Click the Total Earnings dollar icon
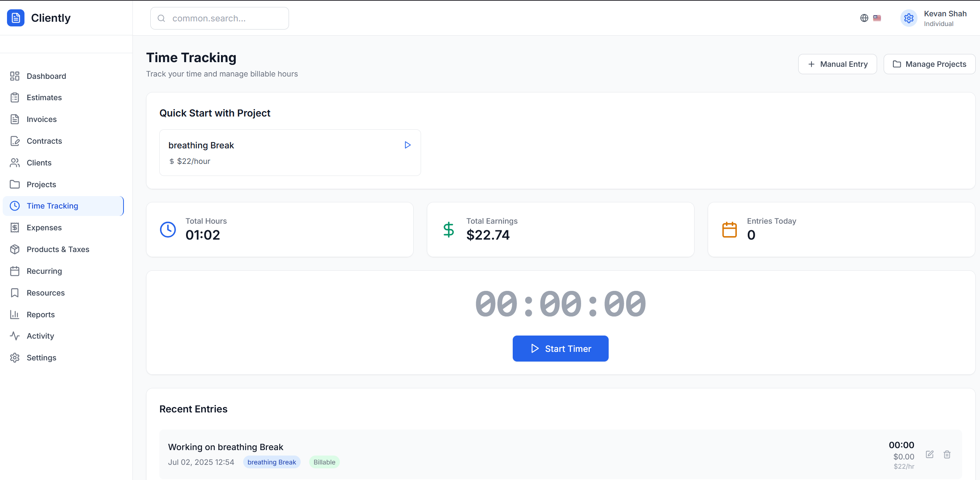This screenshot has height=480, width=980. tap(449, 230)
